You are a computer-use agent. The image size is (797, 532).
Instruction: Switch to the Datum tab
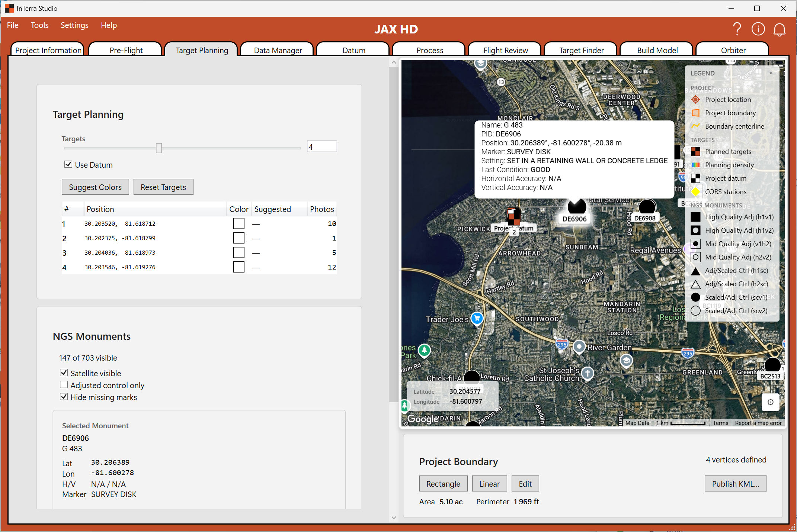(353, 50)
